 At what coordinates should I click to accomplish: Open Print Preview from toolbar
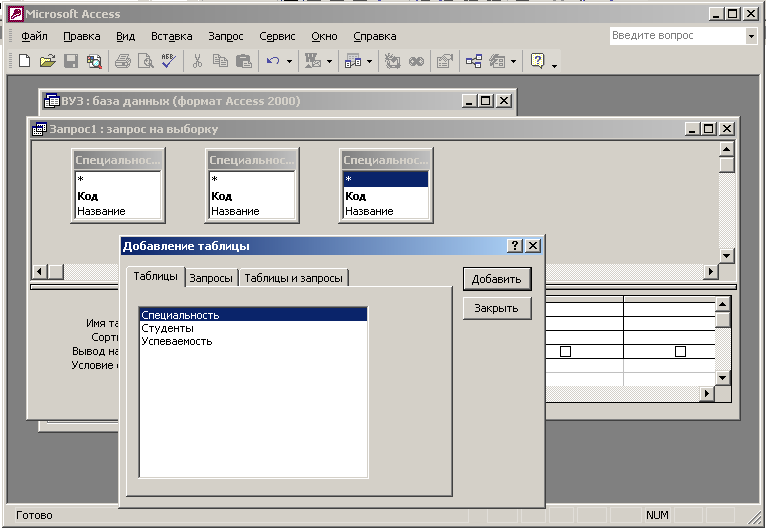click(x=146, y=61)
